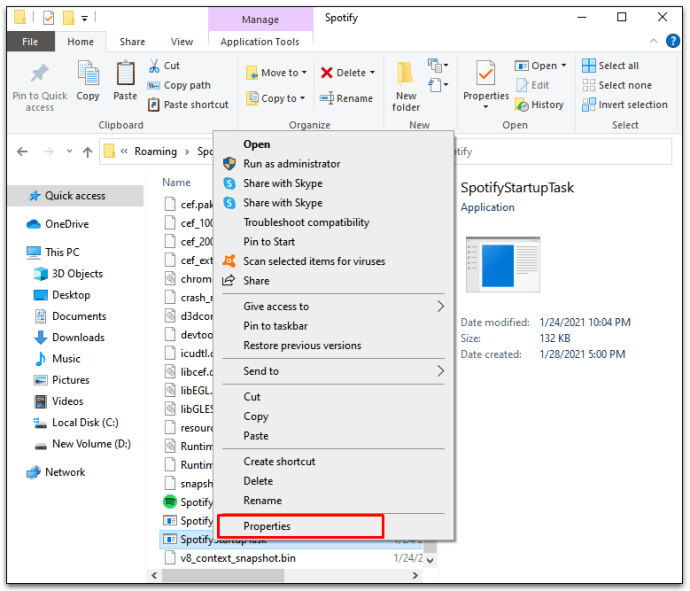Open Properties checkmark icon in ribbon
The image size is (690, 591).
coord(486,73)
